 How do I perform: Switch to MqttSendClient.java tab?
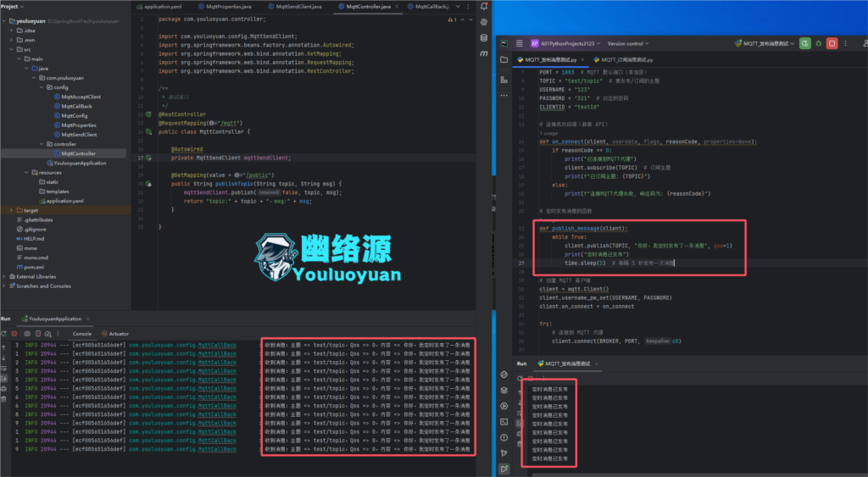click(294, 6)
